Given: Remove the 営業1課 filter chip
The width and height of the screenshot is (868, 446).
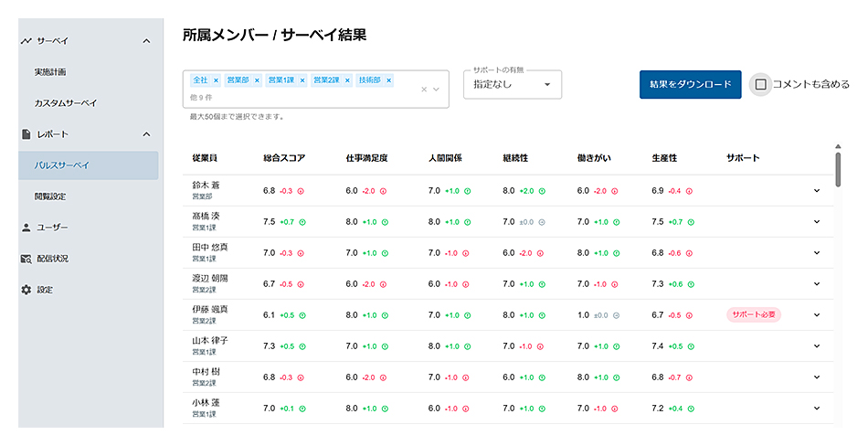Looking at the screenshot, I should coord(302,80).
